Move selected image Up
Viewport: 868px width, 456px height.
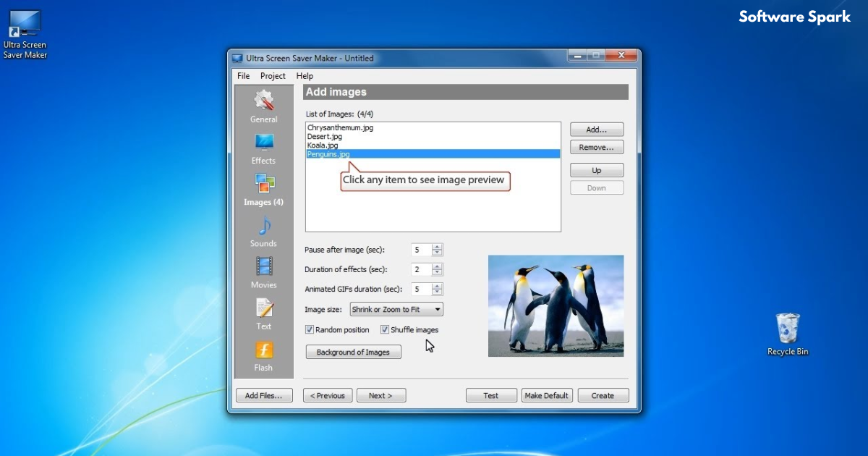click(597, 171)
